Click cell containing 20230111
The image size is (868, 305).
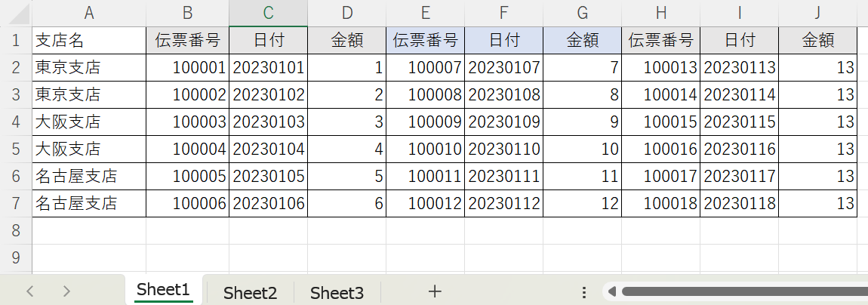503,176
